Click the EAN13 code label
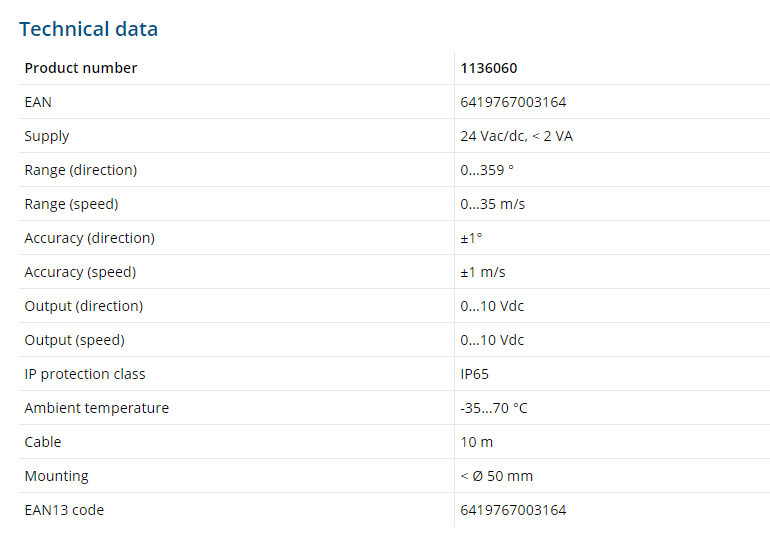Image resolution: width=770 pixels, height=546 pixels. 64,510
